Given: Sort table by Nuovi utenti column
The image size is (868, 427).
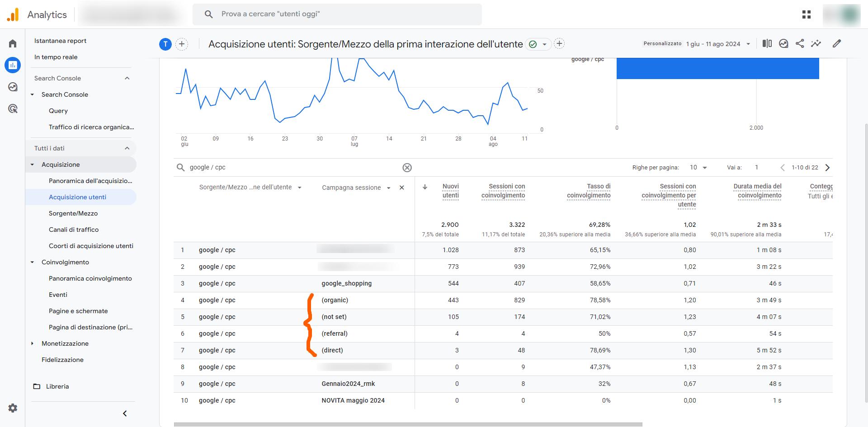Looking at the screenshot, I should pyautogui.click(x=450, y=191).
